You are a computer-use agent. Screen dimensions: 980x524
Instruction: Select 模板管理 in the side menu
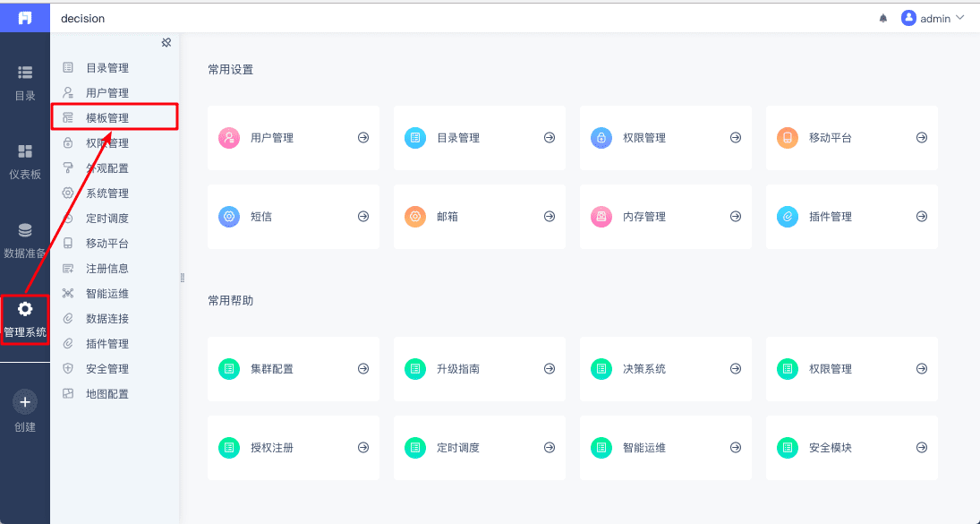pos(107,118)
